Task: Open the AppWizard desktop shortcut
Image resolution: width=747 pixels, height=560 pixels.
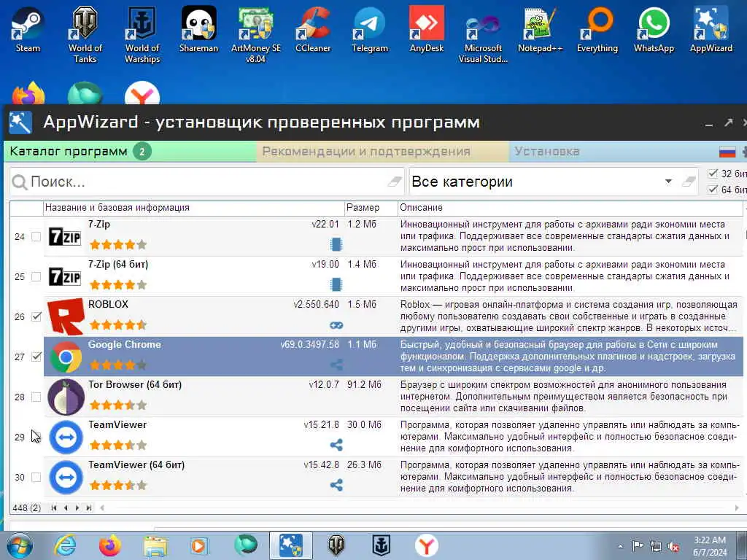Action: [x=711, y=28]
